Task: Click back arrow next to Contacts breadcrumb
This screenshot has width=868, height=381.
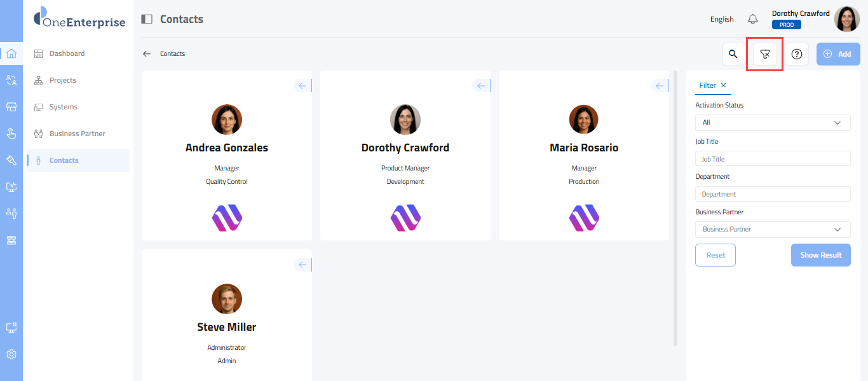Action: (147, 54)
